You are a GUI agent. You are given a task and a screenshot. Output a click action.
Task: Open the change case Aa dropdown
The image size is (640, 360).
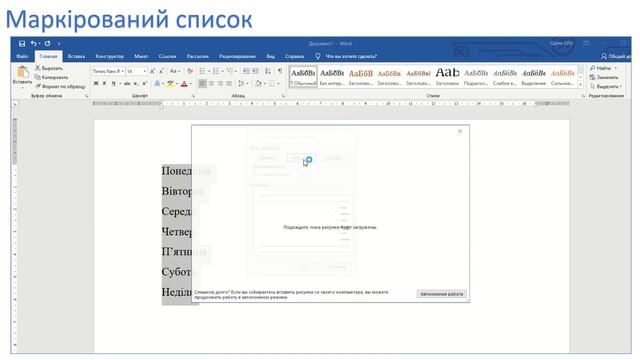point(174,71)
